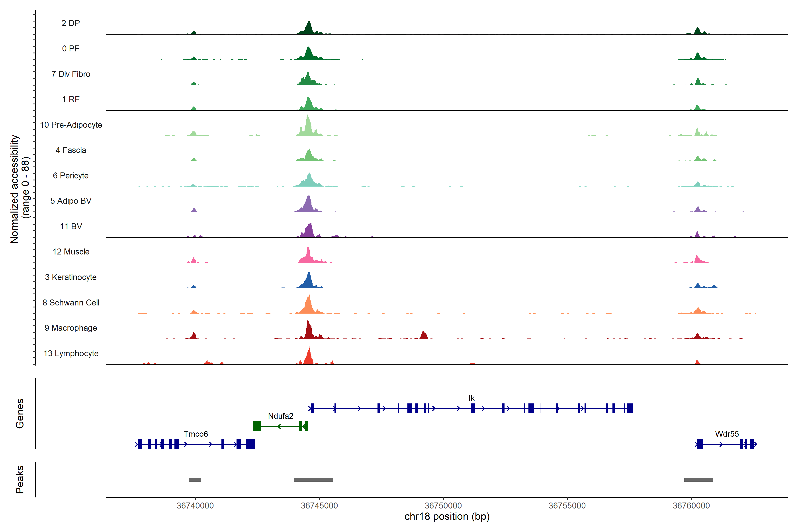Click the 10 Pre-Adipocyte track label
This screenshot has height=532, width=798.
pyautogui.click(x=71, y=125)
